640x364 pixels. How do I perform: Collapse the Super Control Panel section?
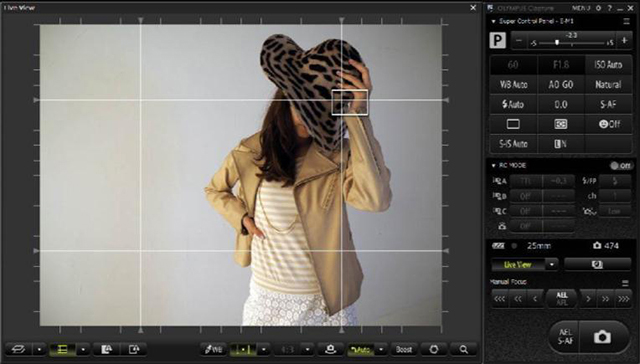point(493,21)
